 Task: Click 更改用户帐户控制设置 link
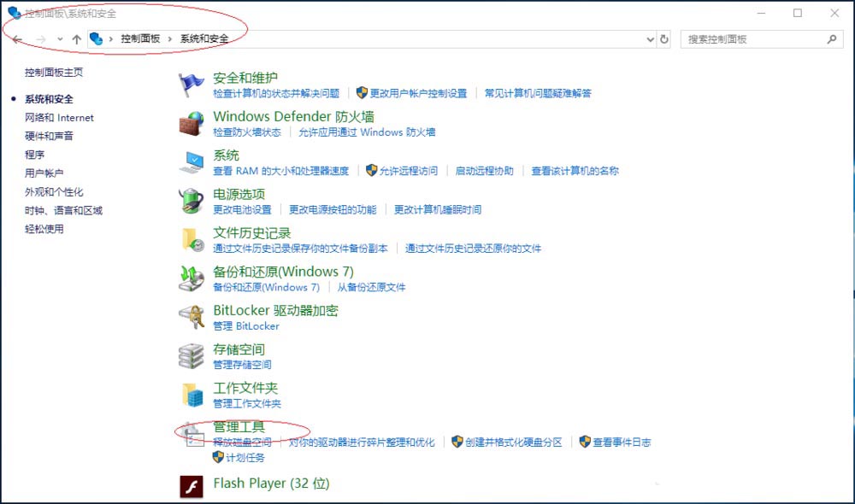418,93
